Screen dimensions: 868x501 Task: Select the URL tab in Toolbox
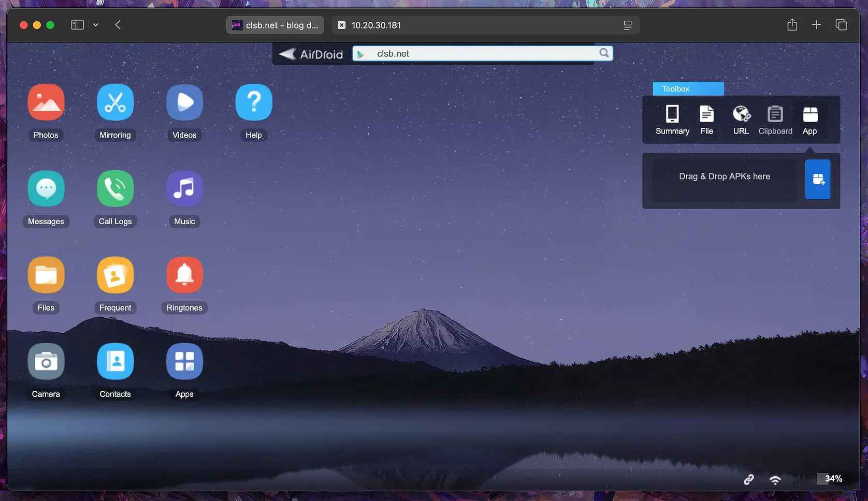pos(741,120)
